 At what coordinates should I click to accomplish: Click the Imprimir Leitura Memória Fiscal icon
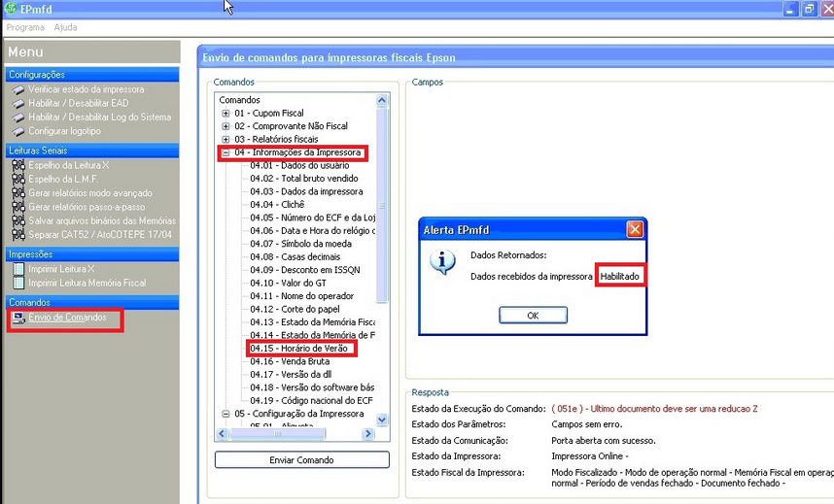click(18, 283)
